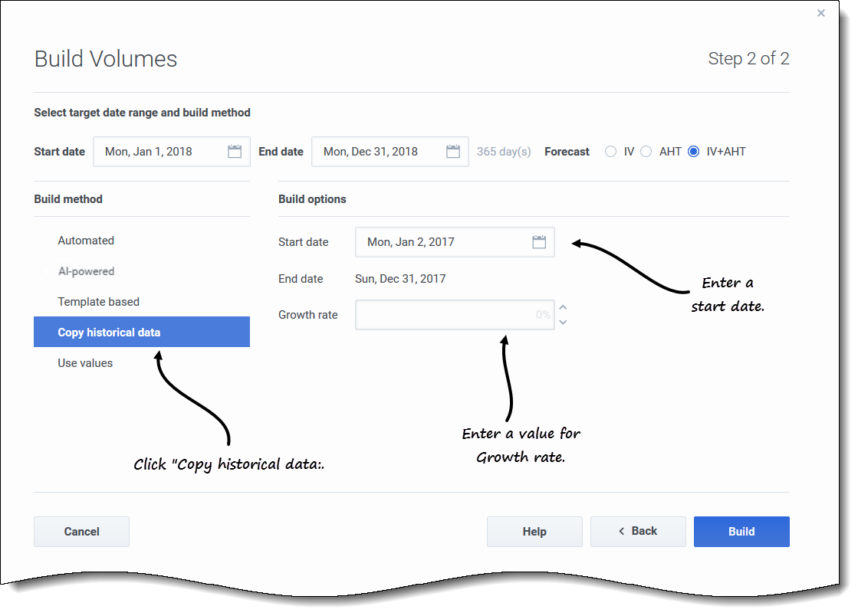The width and height of the screenshot is (858, 616).
Task: Click the Build button
Action: 741,532
